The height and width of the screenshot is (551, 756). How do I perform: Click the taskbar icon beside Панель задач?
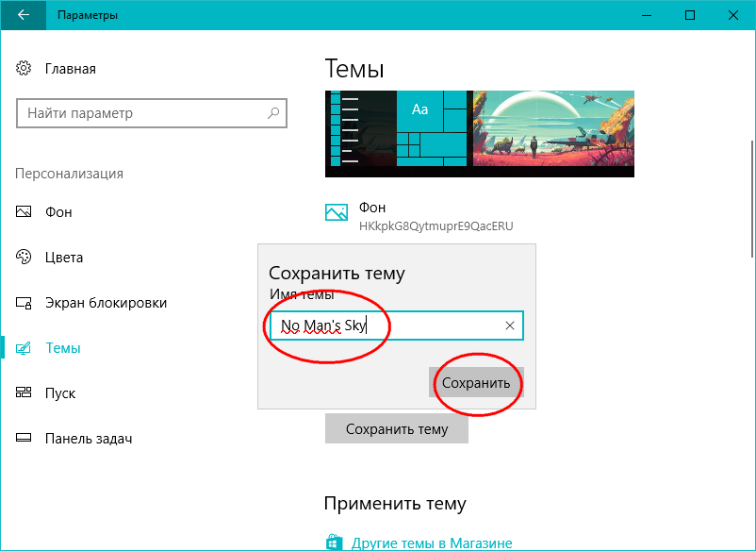[x=24, y=438]
